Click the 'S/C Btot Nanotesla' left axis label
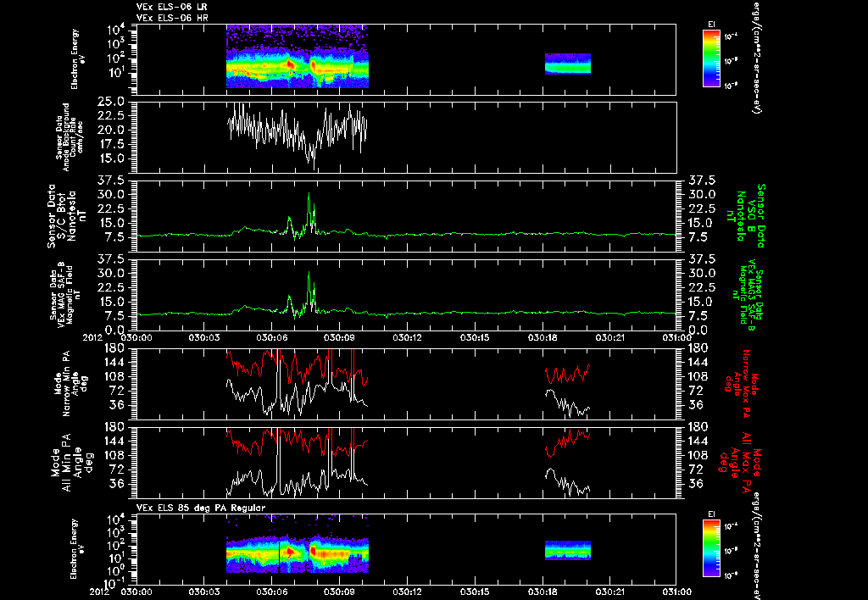This screenshot has width=868, height=600. (66, 216)
